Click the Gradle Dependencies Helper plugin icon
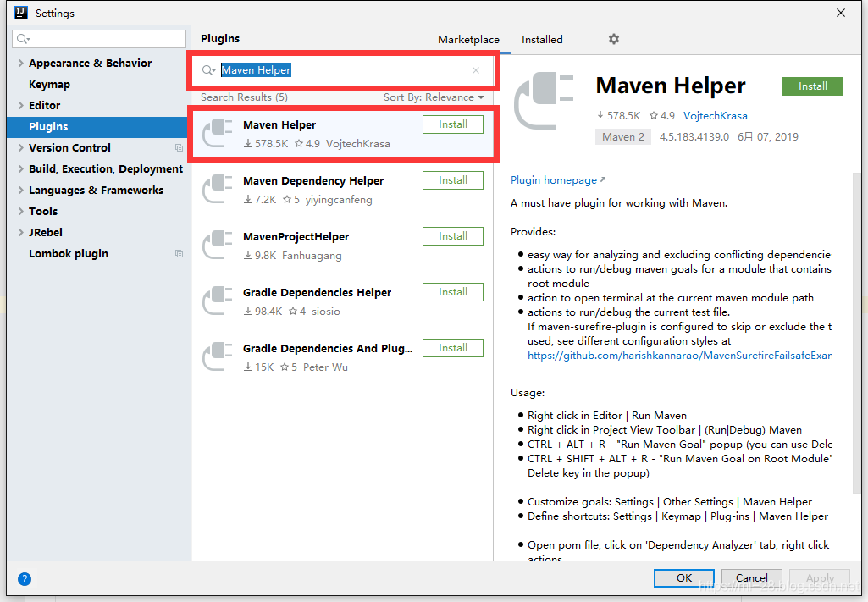This screenshot has width=868, height=602. point(217,301)
